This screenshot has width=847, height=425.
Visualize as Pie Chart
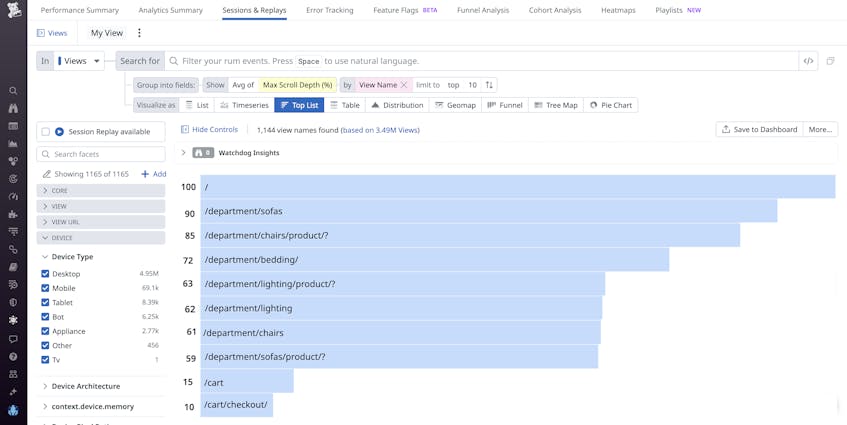610,105
